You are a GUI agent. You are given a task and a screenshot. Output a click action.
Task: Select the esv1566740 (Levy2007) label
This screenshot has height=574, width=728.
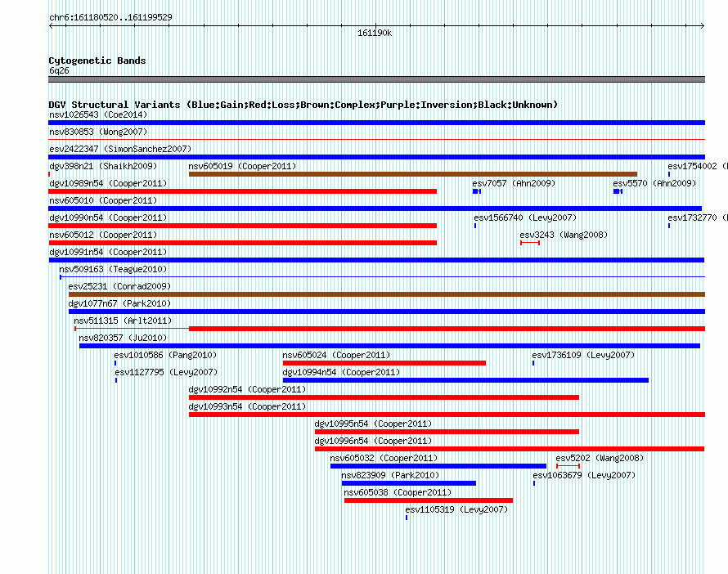point(525,217)
